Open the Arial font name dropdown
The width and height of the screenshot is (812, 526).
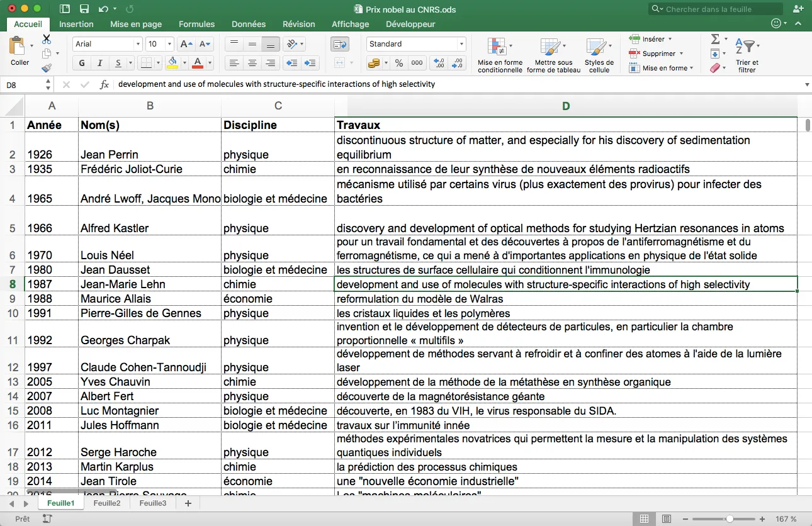tap(138, 44)
